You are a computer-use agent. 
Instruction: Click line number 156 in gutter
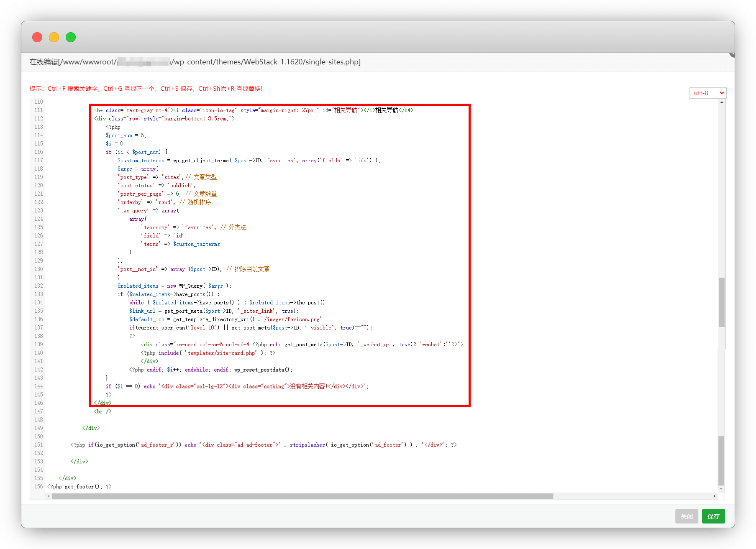pyautogui.click(x=38, y=487)
